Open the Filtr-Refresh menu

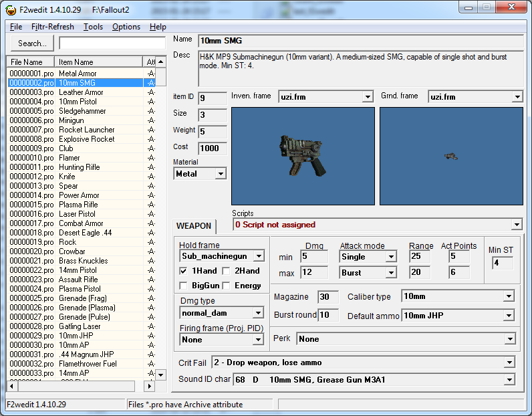[53, 27]
